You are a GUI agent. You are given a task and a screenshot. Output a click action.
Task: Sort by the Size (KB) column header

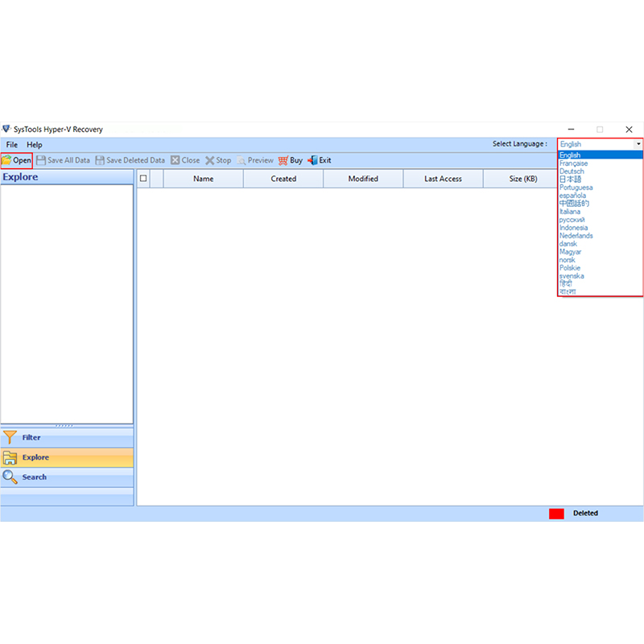pyautogui.click(x=520, y=179)
